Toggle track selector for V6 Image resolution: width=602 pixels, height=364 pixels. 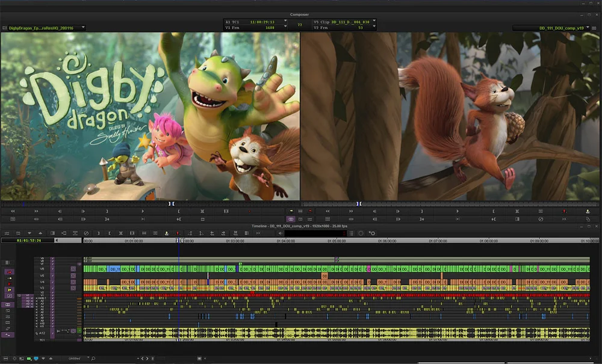42,269
